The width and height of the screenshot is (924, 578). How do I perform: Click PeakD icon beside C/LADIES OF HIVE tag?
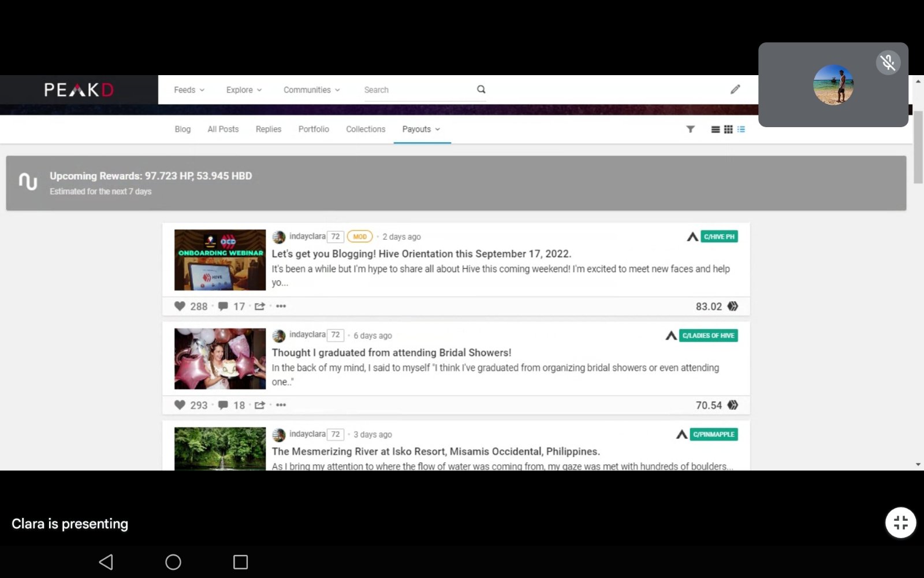[671, 335]
